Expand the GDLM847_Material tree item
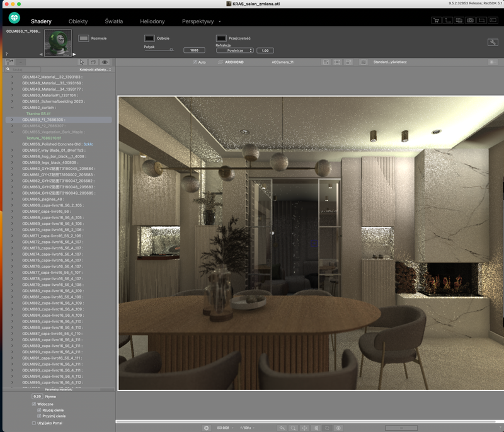The width and height of the screenshot is (504, 432). (11, 77)
